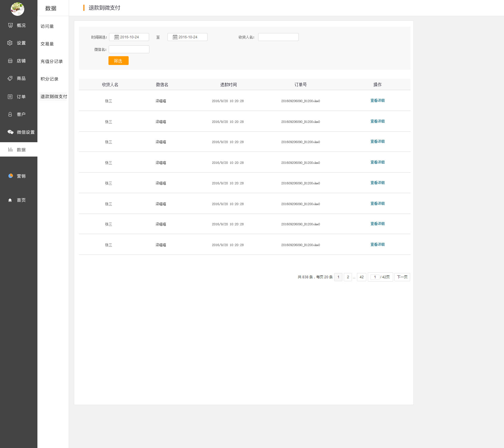The width and height of the screenshot is (504, 448).
Task: Select the 商品 tag icon
Action: (10, 78)
